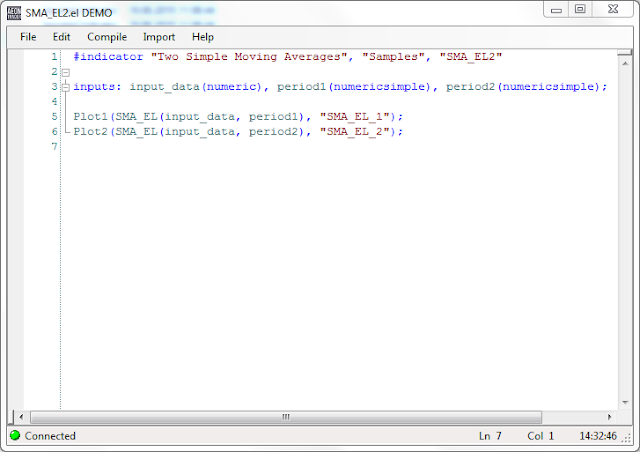Click the horizontal scrollbar right arrow
Viewport: 640px width, 452px height.
tap(609, 417)
